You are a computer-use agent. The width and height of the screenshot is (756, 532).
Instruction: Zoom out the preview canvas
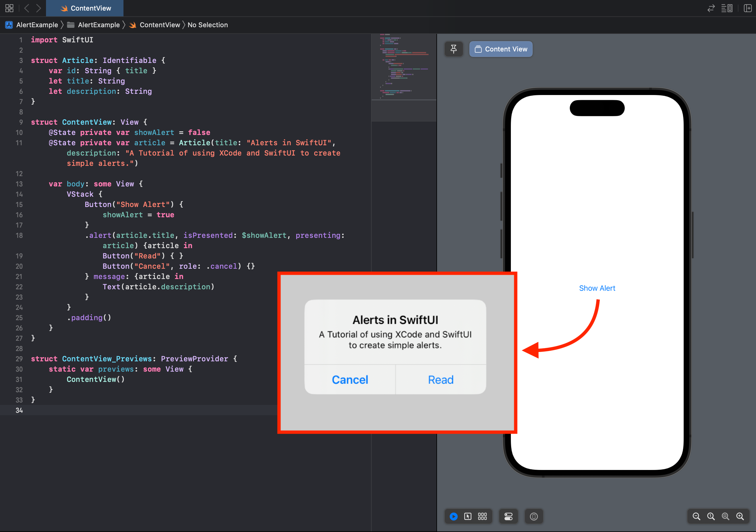pyautogui.click(x=696, y=516)
